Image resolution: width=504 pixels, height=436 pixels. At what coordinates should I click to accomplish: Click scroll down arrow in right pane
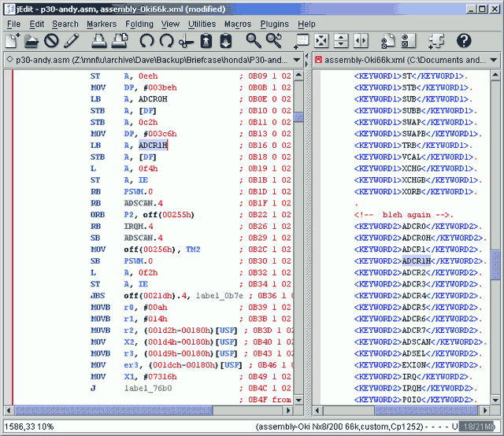(x=495, y=401)
